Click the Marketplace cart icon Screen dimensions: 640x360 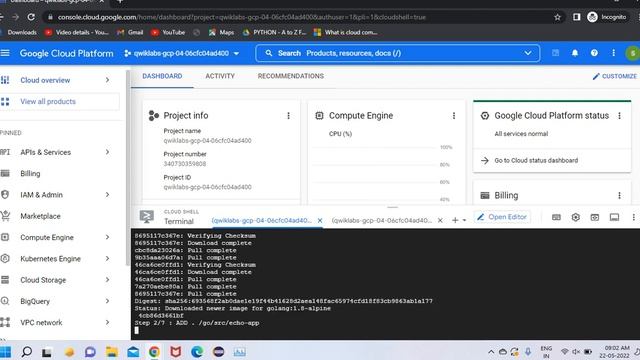tap(5, 216)
